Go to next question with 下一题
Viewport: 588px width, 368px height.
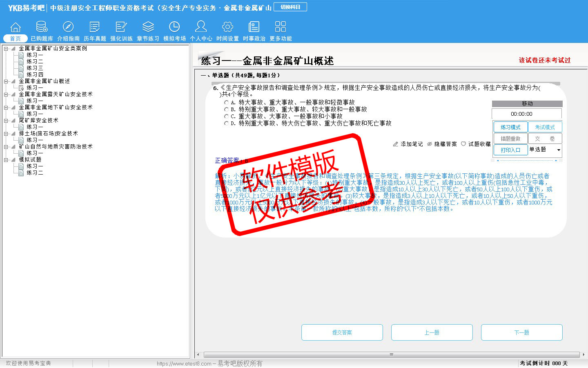[x=521, y=332]
